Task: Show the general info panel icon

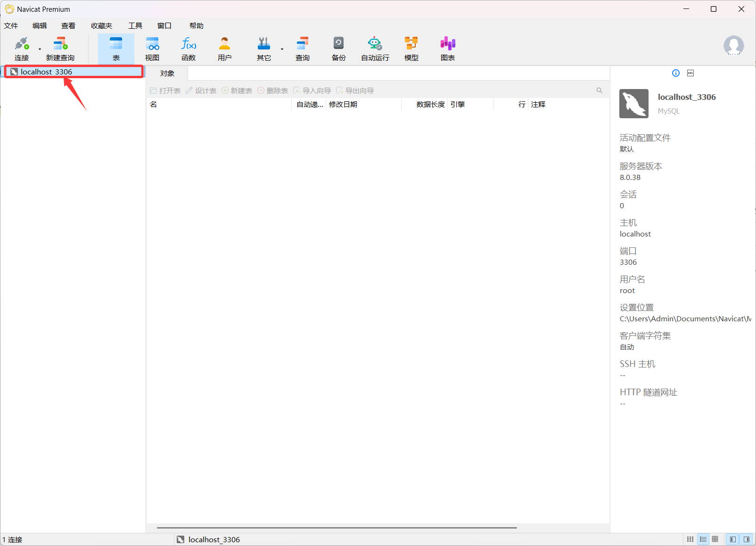Action: (x=676, y=73)
